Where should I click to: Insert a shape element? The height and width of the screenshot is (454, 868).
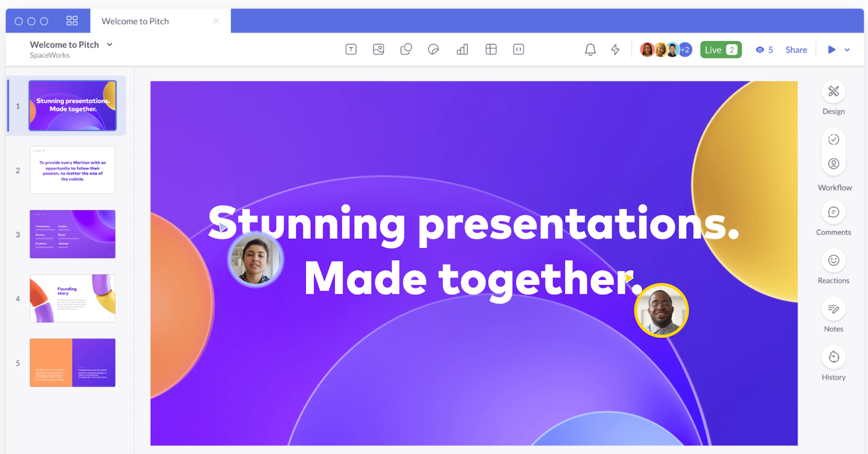tap(406, 49)
